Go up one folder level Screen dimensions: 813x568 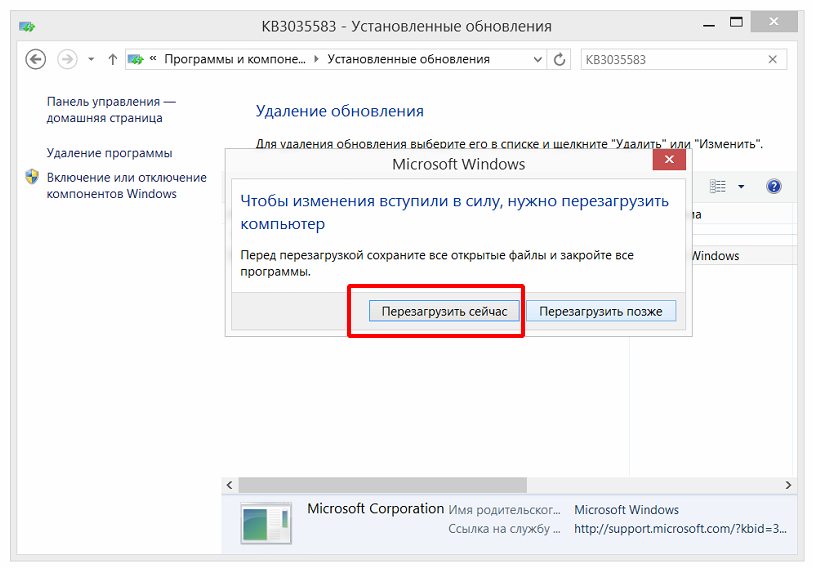(112, 59)
